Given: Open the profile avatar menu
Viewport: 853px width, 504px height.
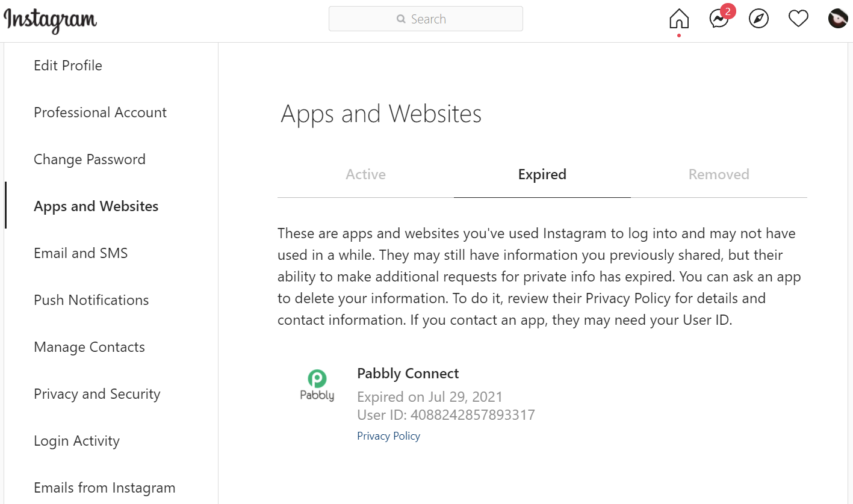Looking at the screenshot, I should pos(838,19).
